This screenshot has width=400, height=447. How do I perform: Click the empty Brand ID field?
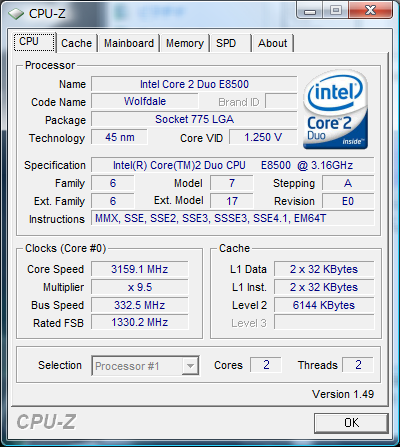(281, 101)
